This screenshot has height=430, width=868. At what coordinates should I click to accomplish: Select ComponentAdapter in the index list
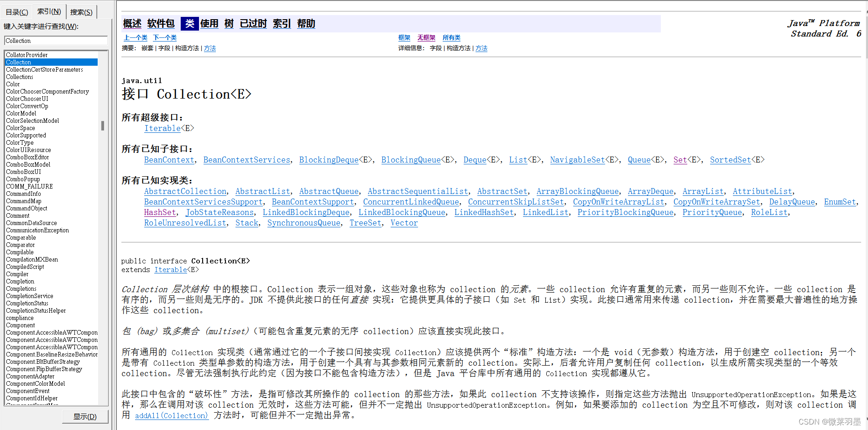[30, 376]
